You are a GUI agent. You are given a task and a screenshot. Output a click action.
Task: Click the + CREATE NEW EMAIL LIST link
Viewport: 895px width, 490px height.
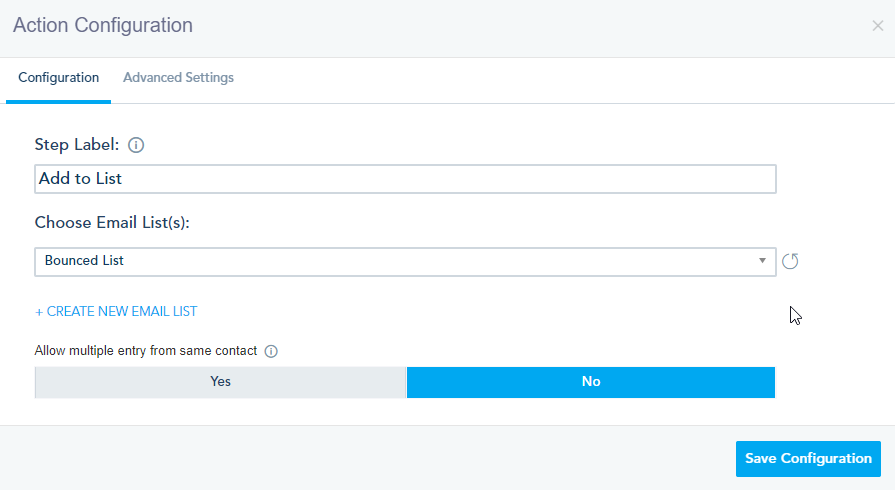pyautogui.click(x=116, y=311)
